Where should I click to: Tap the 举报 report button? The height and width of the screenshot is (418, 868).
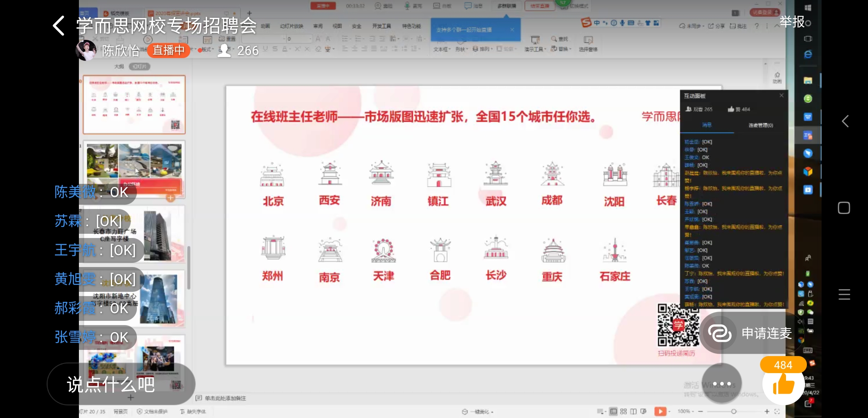pos(792,22)
